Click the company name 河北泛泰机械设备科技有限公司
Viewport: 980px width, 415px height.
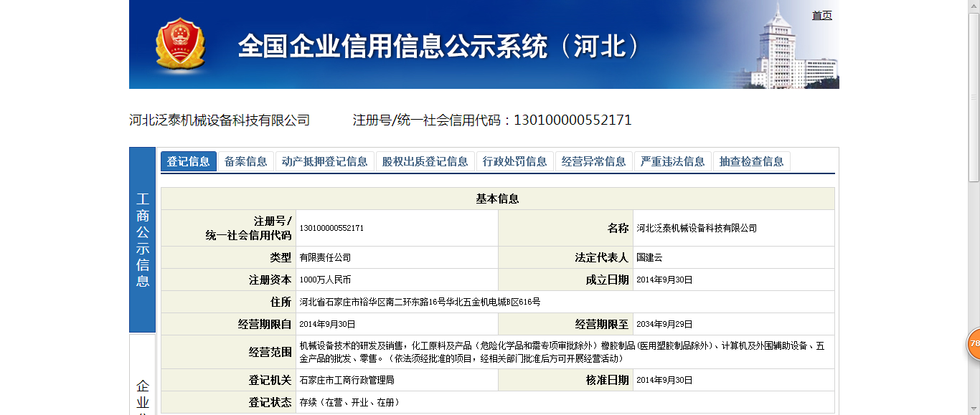pos(220,120)
